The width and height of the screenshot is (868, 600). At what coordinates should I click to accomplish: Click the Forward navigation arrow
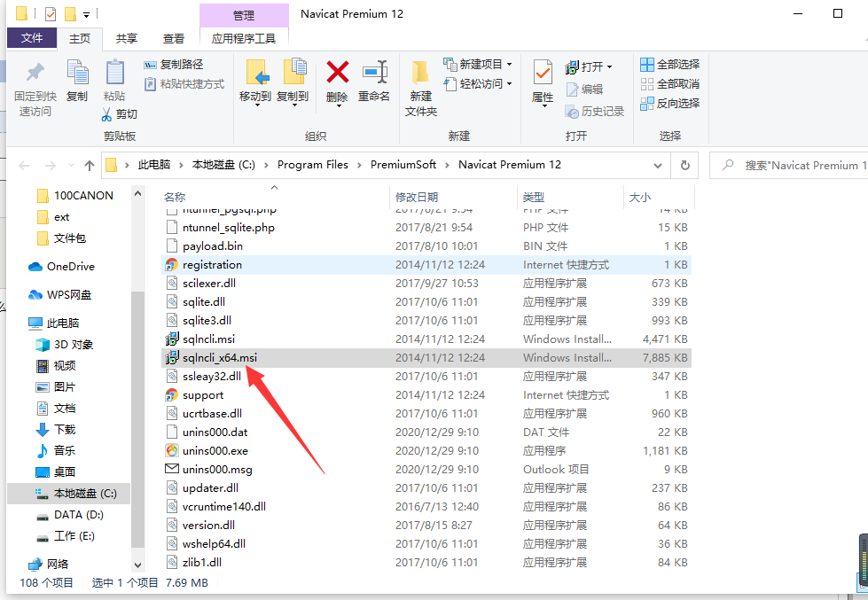click(51, 165)
